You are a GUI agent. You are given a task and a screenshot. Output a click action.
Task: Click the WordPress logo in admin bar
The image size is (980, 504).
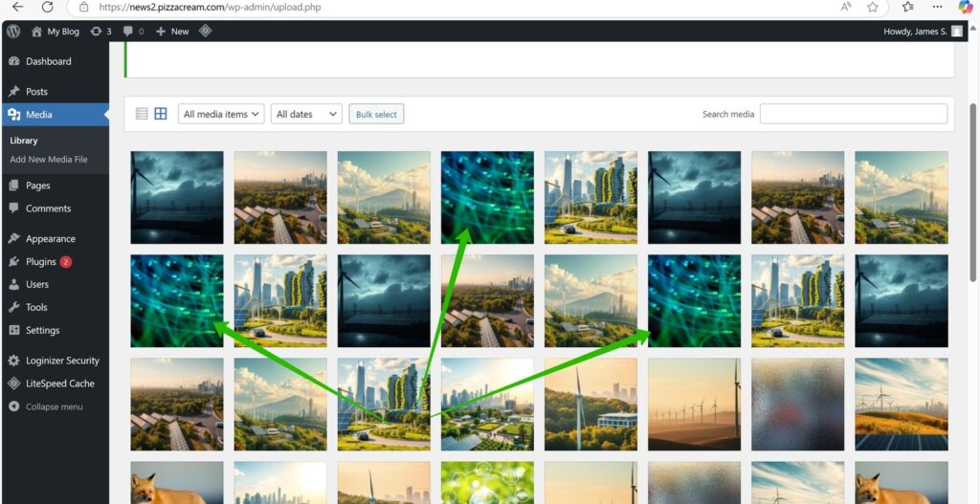[13, 32]
